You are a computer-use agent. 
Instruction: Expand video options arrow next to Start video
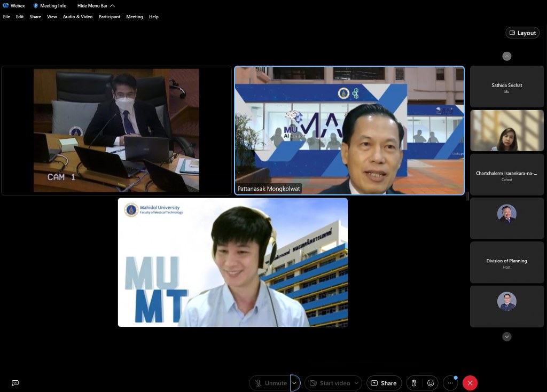356,383
